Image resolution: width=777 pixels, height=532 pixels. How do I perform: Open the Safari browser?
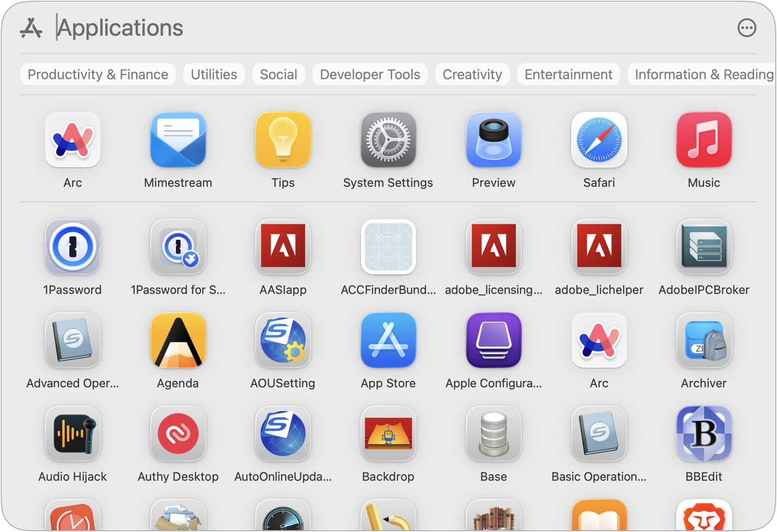[599, 140]
